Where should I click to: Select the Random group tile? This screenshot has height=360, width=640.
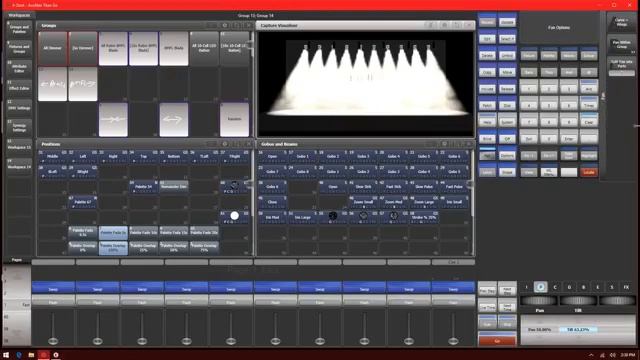[x=234, y=119]
